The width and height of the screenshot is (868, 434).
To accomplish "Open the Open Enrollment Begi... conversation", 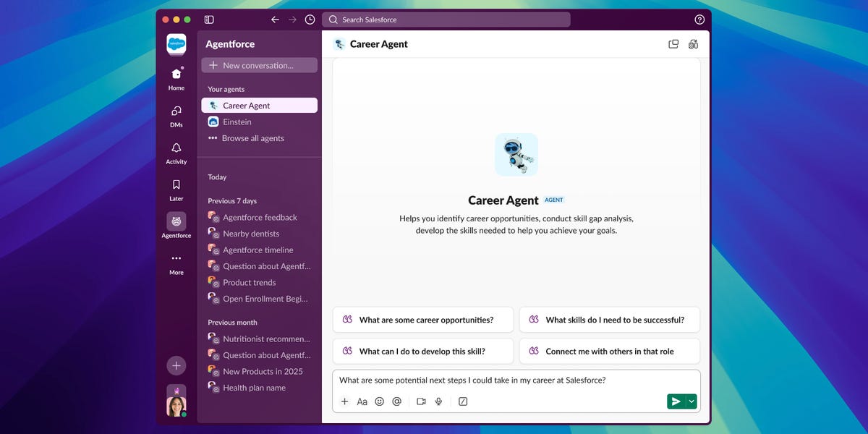I will (x=259, y=298).
